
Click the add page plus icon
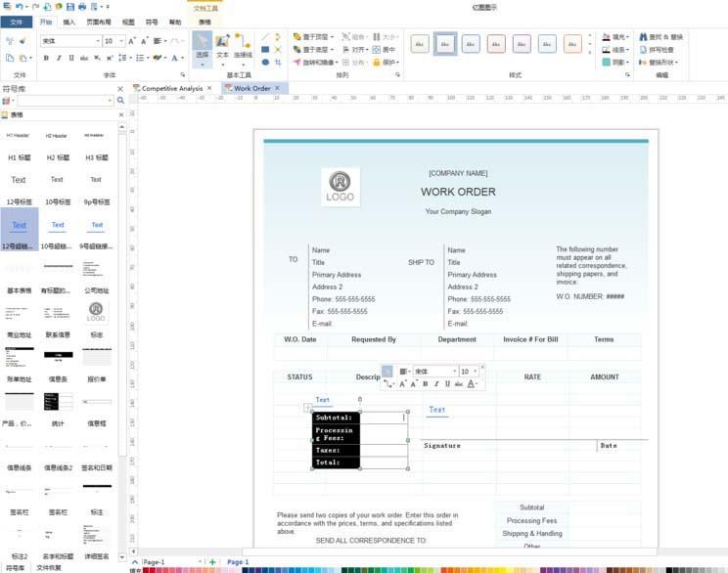(x=212, y=562)
